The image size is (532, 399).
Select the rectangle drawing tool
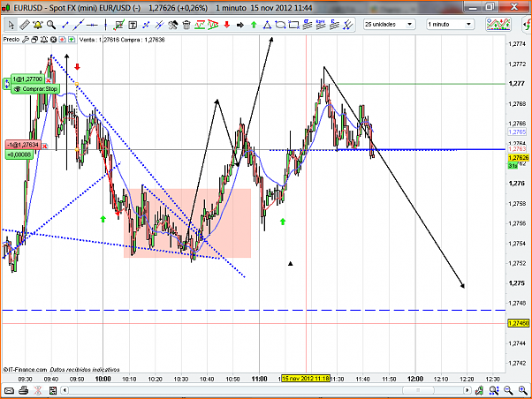point(293,25)
